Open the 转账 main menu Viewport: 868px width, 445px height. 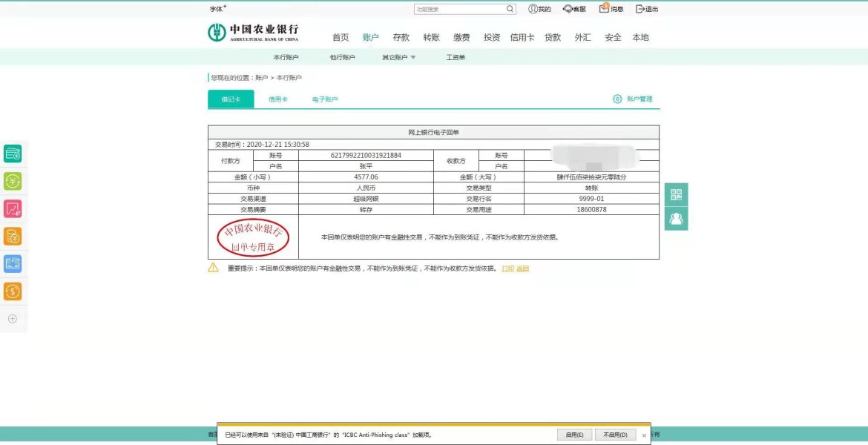click(431, 38)
